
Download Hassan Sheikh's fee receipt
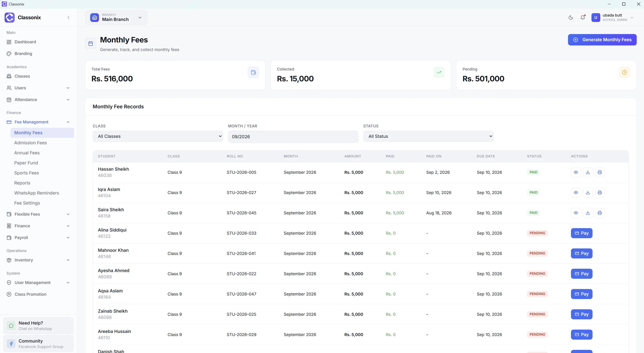(x=588, y=172)
